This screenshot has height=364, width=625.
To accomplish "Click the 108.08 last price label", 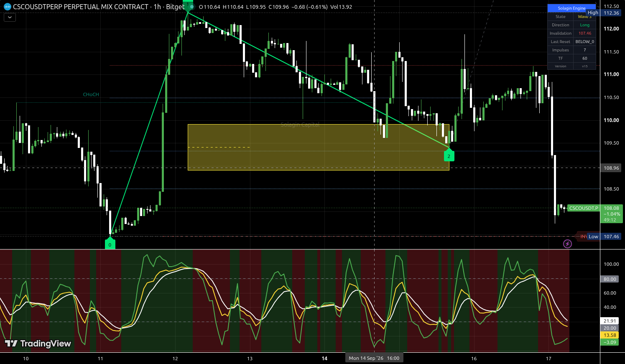I will (x=611, y=208).
